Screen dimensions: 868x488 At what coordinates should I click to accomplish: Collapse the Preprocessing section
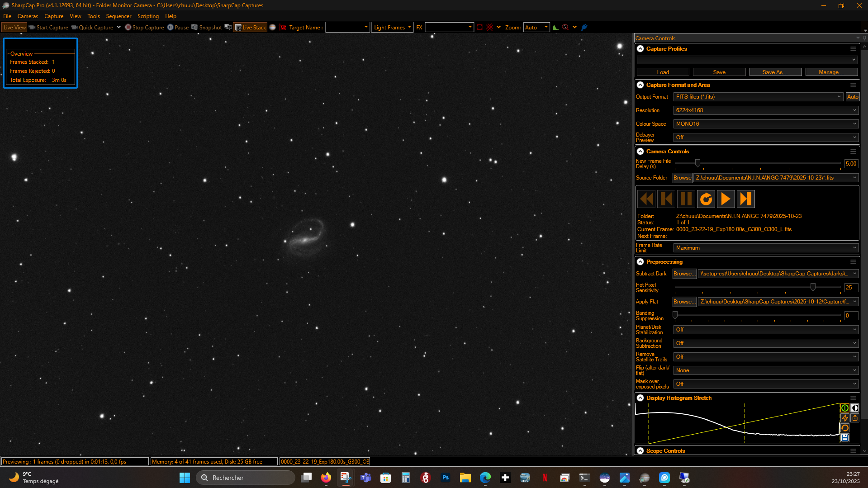640,262
